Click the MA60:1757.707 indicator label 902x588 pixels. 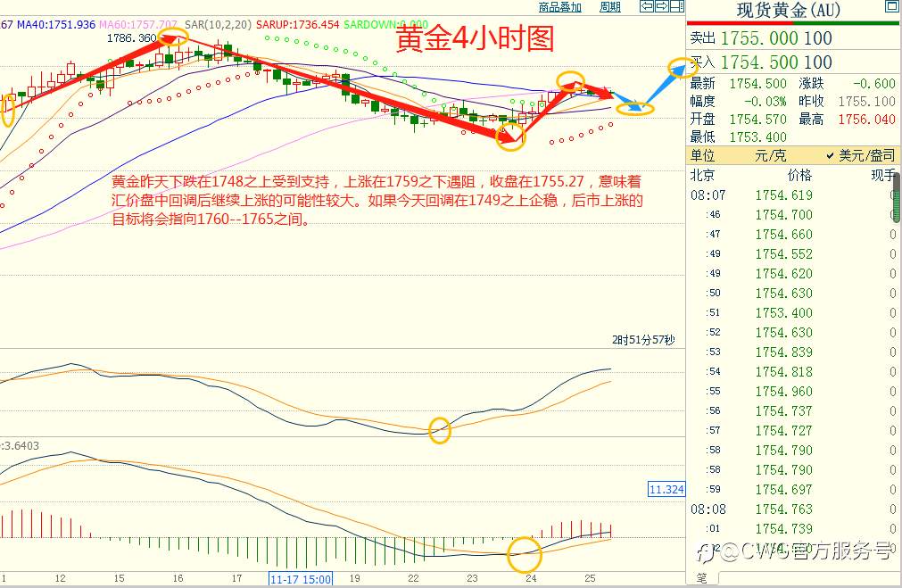click(138, 25)
